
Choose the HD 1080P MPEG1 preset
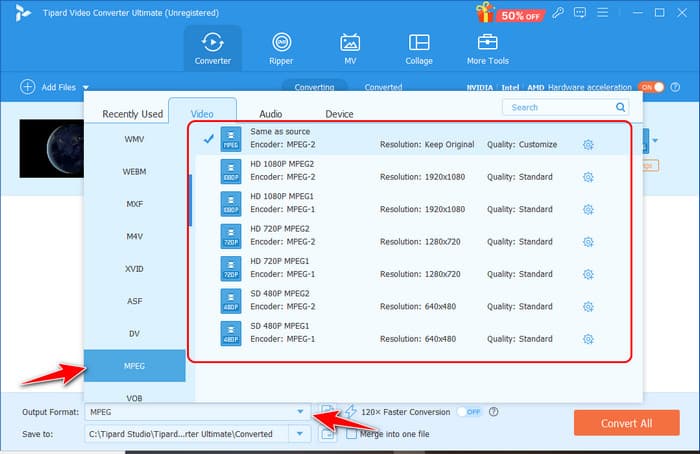(411, 203)
